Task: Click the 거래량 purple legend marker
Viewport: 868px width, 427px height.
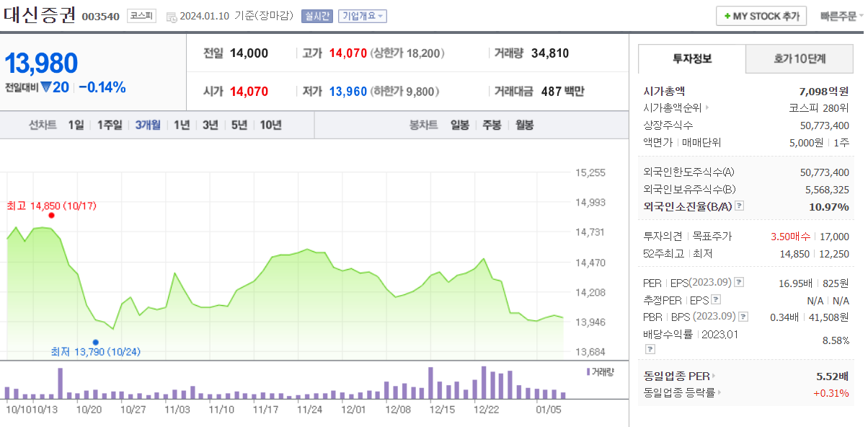Action: [589, 371]
